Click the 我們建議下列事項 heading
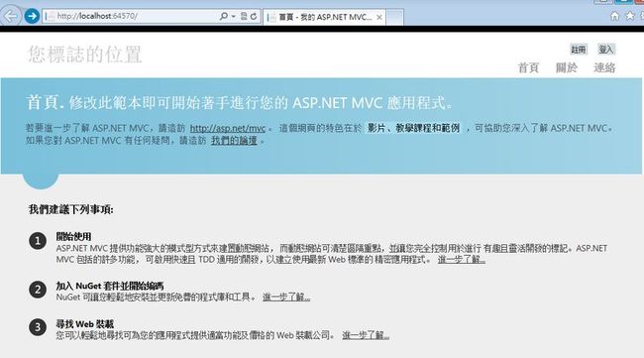Screen dimensions: 644x358 [71, 209]
